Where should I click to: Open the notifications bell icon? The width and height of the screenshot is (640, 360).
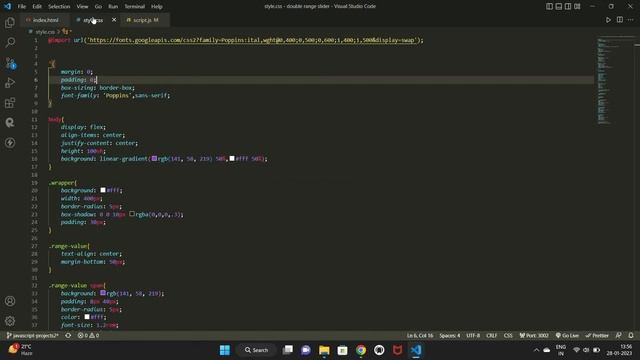[631, 336]
